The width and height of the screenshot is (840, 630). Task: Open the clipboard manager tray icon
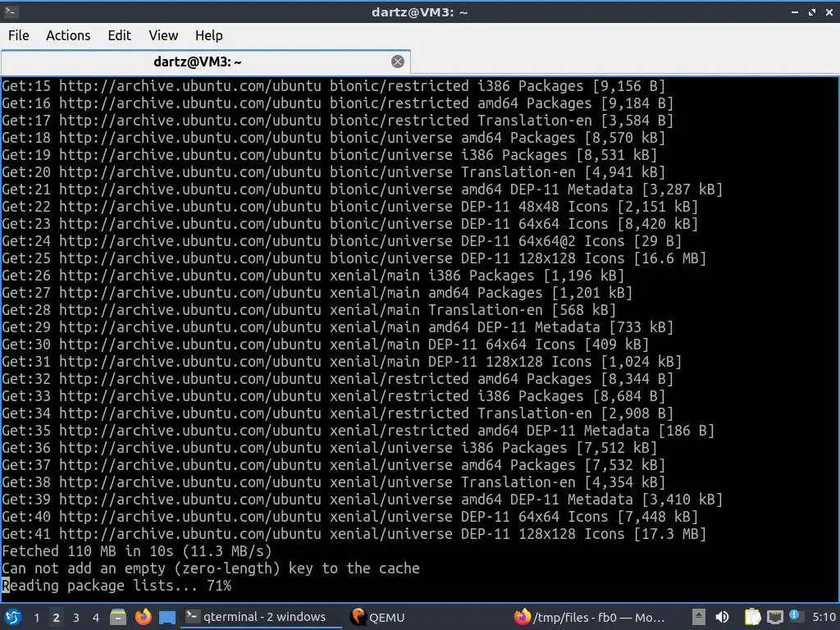pyautogui.click(x=753, y=617)
